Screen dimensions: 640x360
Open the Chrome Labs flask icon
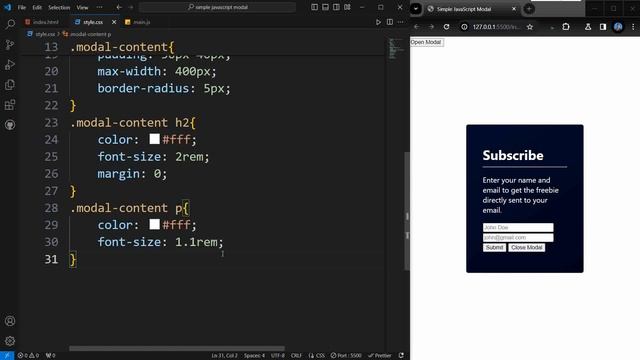588,27
